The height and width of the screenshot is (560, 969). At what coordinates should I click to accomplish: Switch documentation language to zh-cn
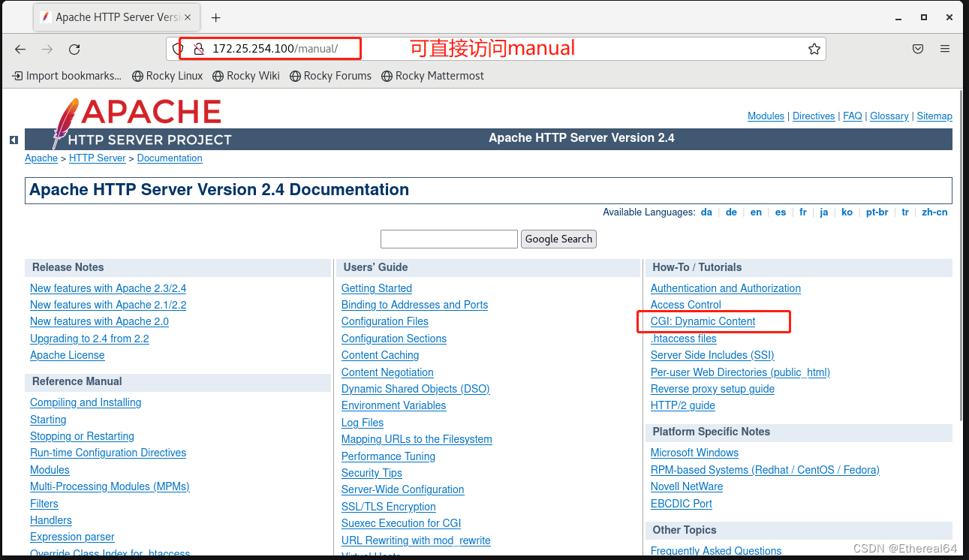pyautogui.click(x=934, y=212)
